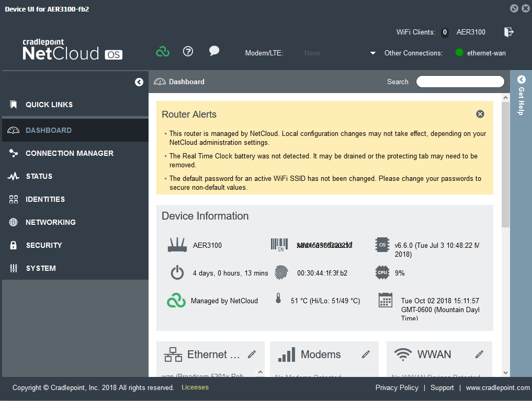Image resolution: width=532 pixels, height=401 pixels.
Task: Expand the Get Help side panel
Action: (521, 96)
